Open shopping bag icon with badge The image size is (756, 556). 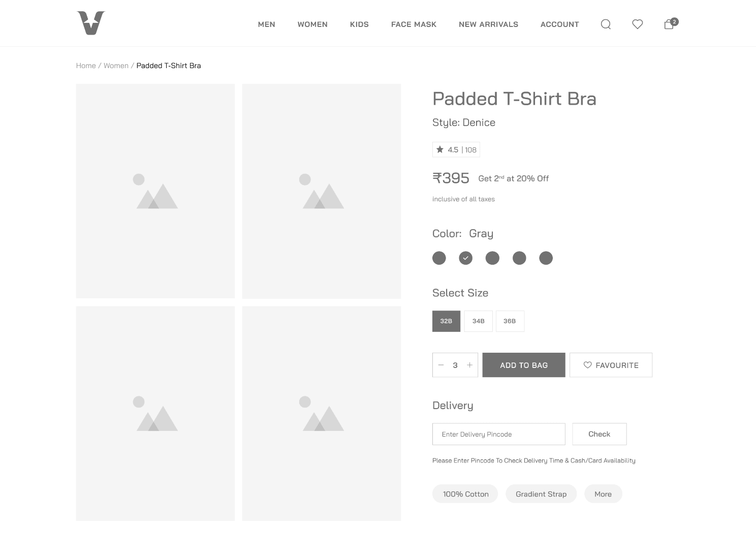point(669,24)
